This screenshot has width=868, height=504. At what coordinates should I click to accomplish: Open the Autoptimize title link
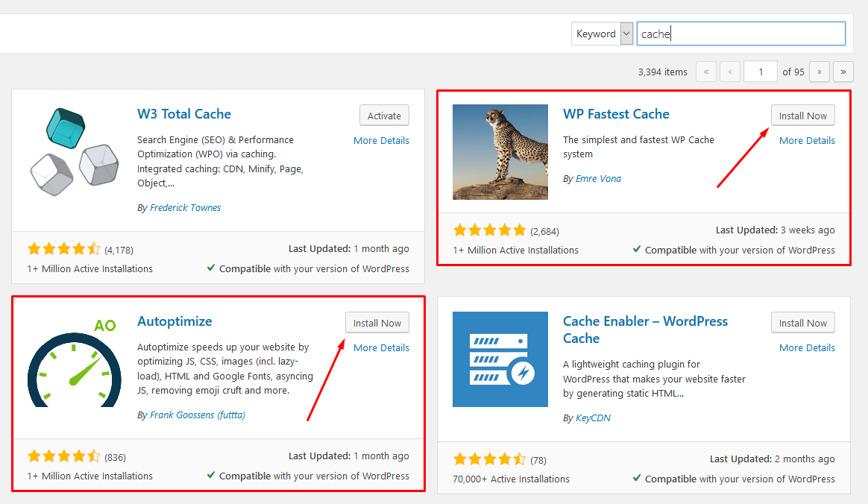[174, 321]
